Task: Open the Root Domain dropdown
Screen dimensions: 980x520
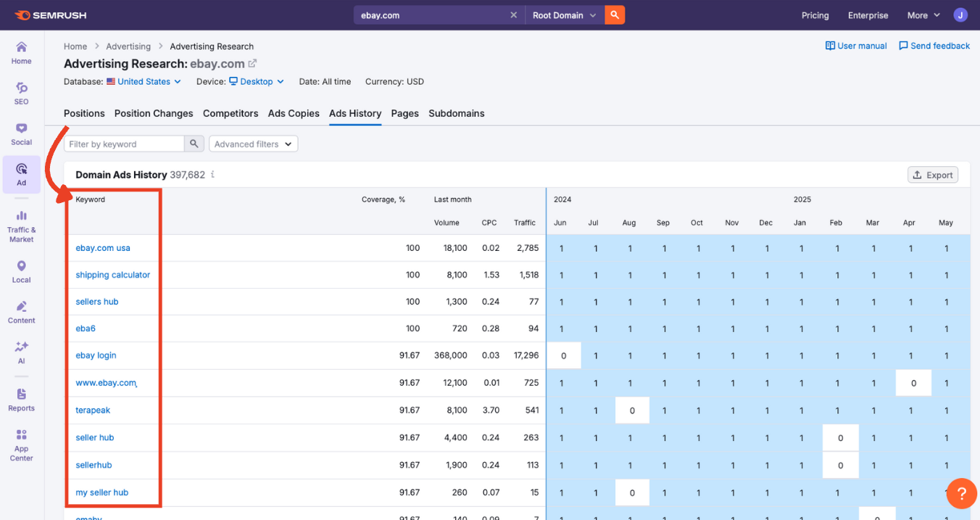Action: [x=564, y=15]
